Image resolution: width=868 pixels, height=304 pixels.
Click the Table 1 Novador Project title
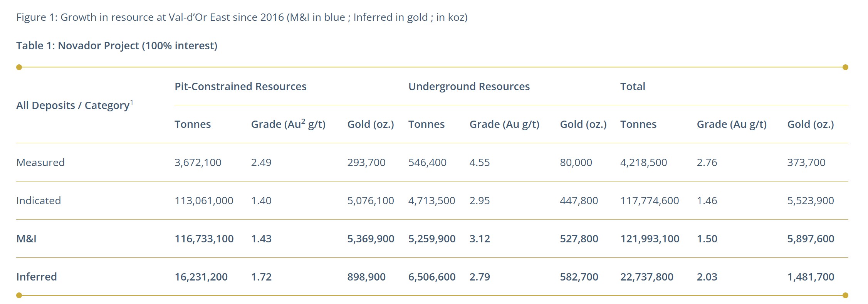click(117, 46)
